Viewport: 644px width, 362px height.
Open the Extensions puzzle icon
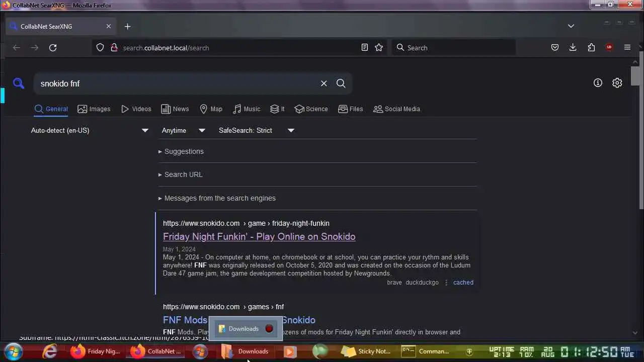591,47
